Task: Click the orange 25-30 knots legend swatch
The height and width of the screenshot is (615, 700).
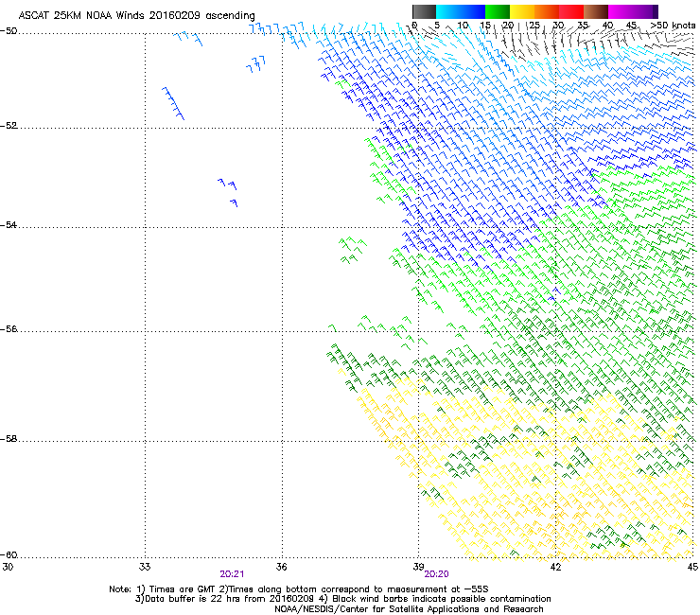Action: [547, 11]
